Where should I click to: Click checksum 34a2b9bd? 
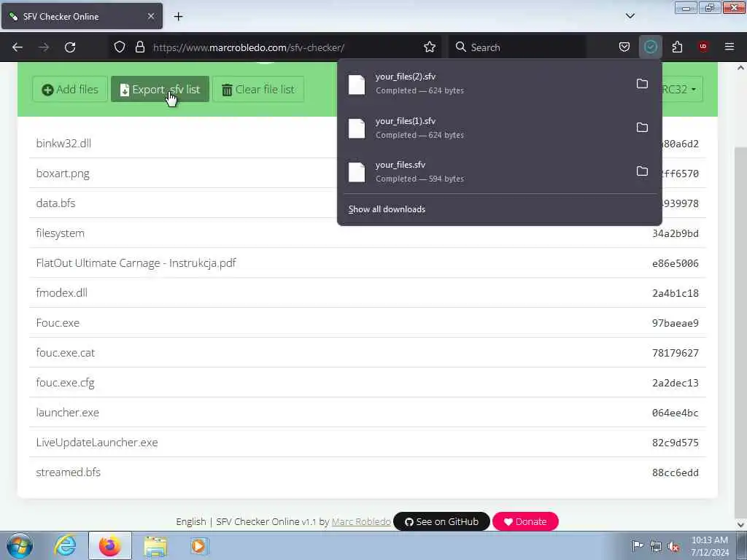[x=675, y=233]
